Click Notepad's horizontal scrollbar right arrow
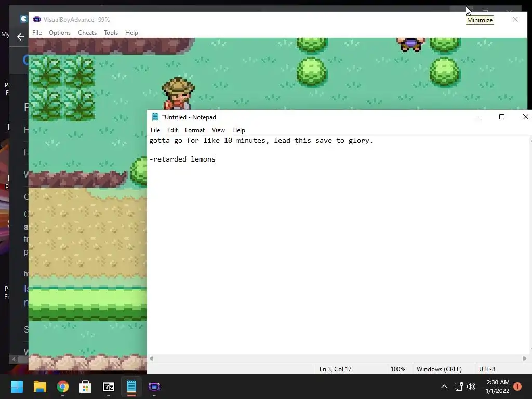 coord(525,358)
